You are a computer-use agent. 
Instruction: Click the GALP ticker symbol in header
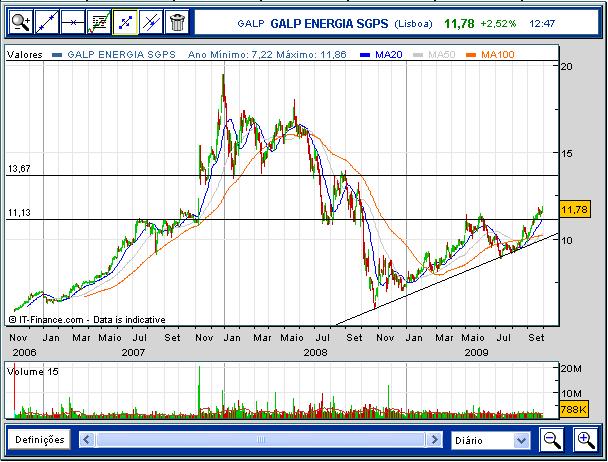[x=250, y=24]
